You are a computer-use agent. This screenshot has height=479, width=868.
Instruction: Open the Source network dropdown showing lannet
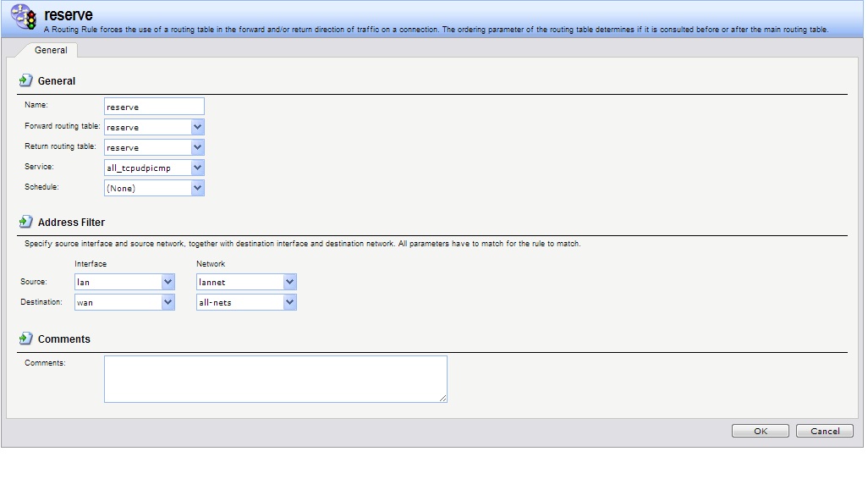(x=246, y=282)
